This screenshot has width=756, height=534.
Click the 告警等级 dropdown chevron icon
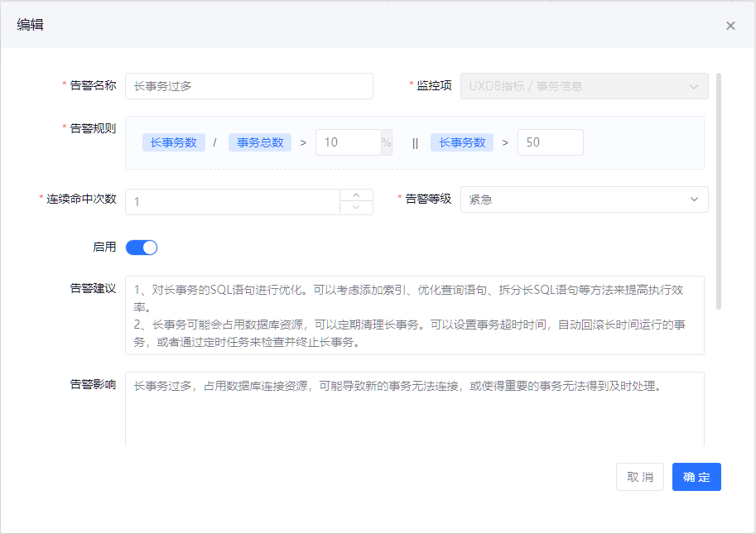click(x=693, y=200)
